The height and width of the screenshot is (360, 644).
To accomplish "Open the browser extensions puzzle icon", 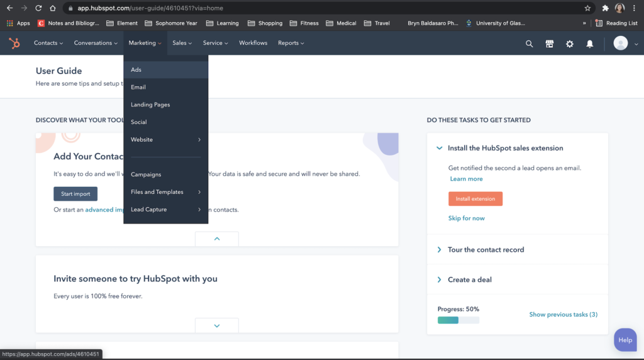I will tap(605, 8).
